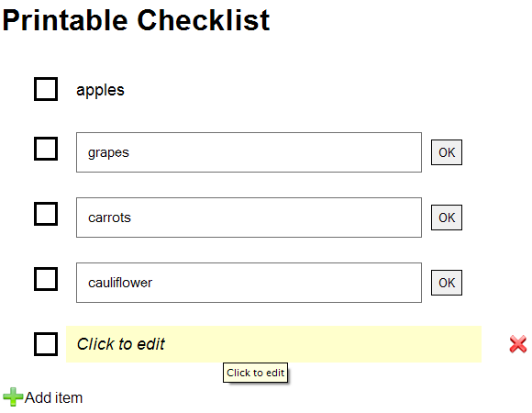The width and height of the screenshot is (532, 413).
Task: Click OK next to carrots field
Action: point(447,218)
